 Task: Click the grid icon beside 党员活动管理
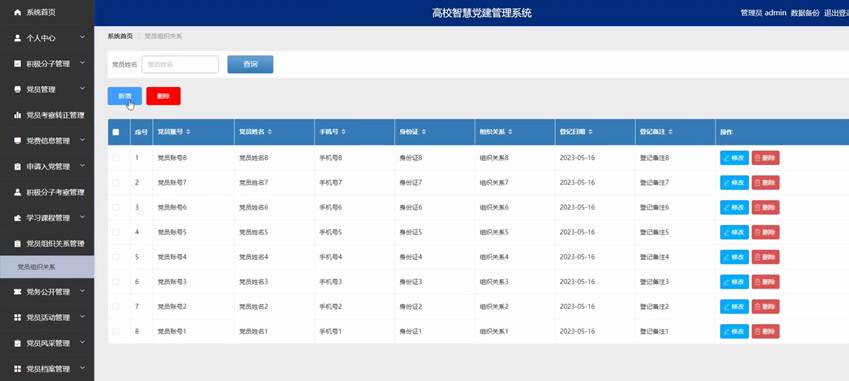point(17,318)
